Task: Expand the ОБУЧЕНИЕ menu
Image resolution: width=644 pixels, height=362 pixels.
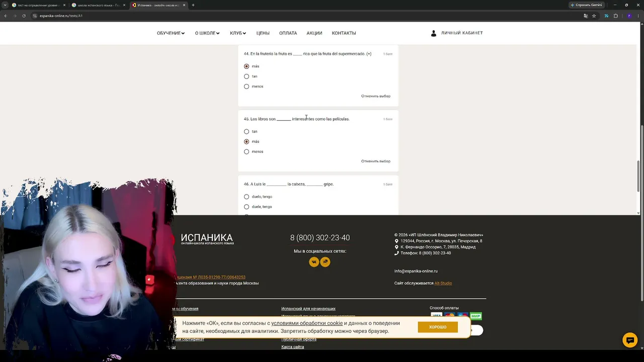Action: (171, 33)
